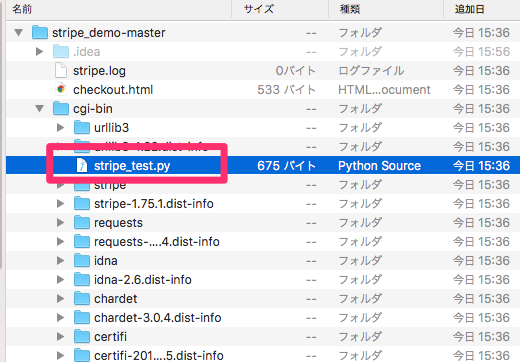The height and width of the screenshot is (362, 520).
Task: Expand the chardet folder
Action: click(x=60, y=299)
